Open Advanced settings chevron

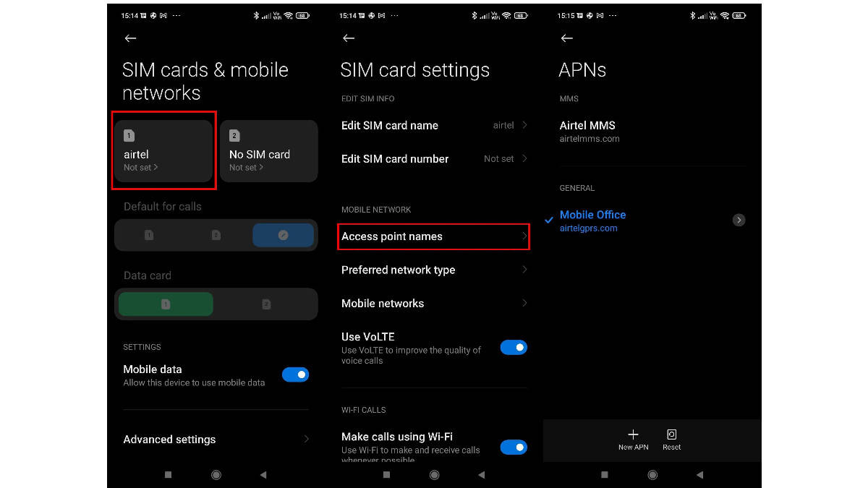(307, 439)
